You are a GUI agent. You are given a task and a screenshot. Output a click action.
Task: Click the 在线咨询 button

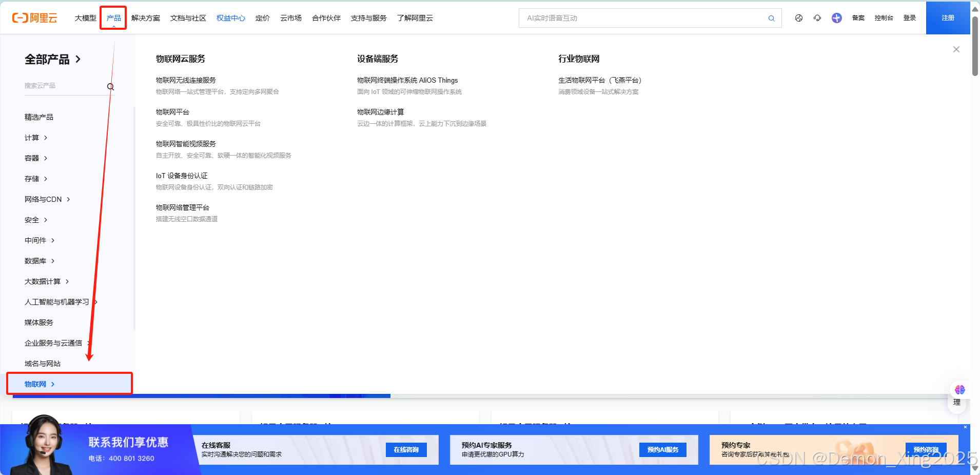click(x=406, y=450)
